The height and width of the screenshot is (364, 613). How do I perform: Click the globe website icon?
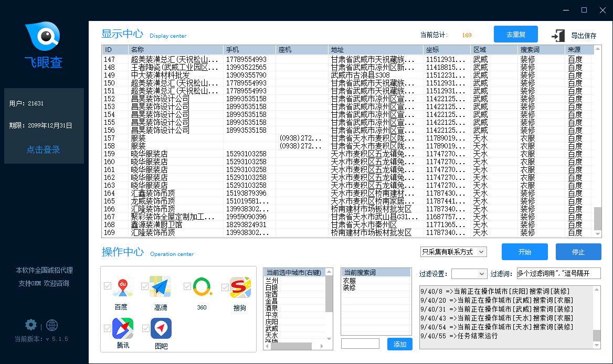tap(52, 325)
